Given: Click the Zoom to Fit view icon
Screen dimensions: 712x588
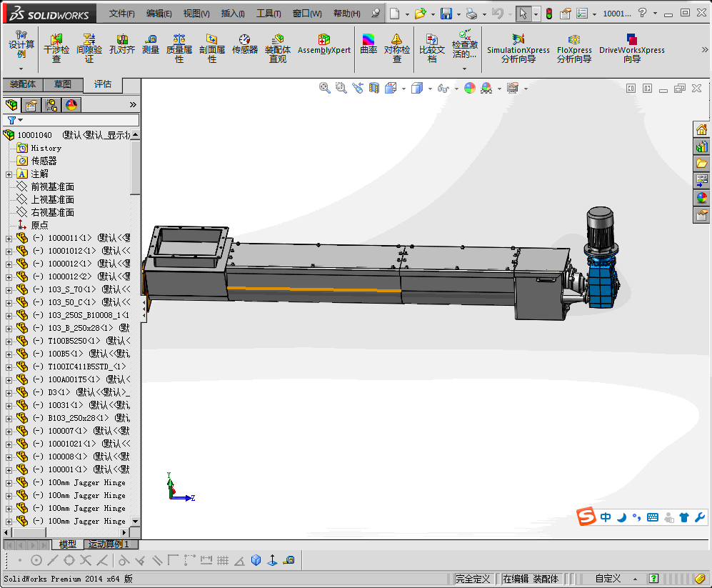Looking at the screenshot, I should [325, 88].
